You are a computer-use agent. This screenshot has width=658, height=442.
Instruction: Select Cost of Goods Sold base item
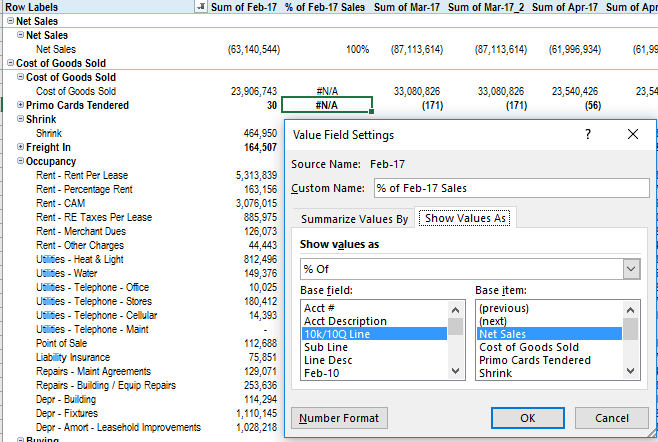(530, 347)
